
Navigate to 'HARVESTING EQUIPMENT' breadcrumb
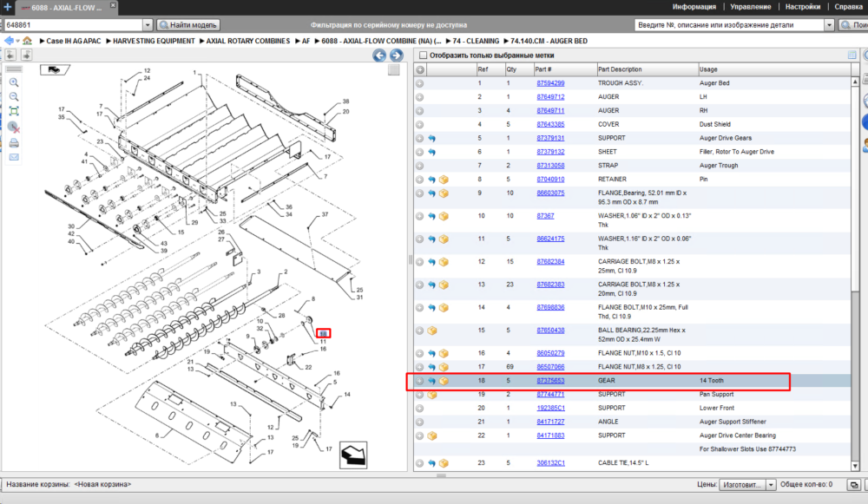pyautogui.click(x=154, y=42)
